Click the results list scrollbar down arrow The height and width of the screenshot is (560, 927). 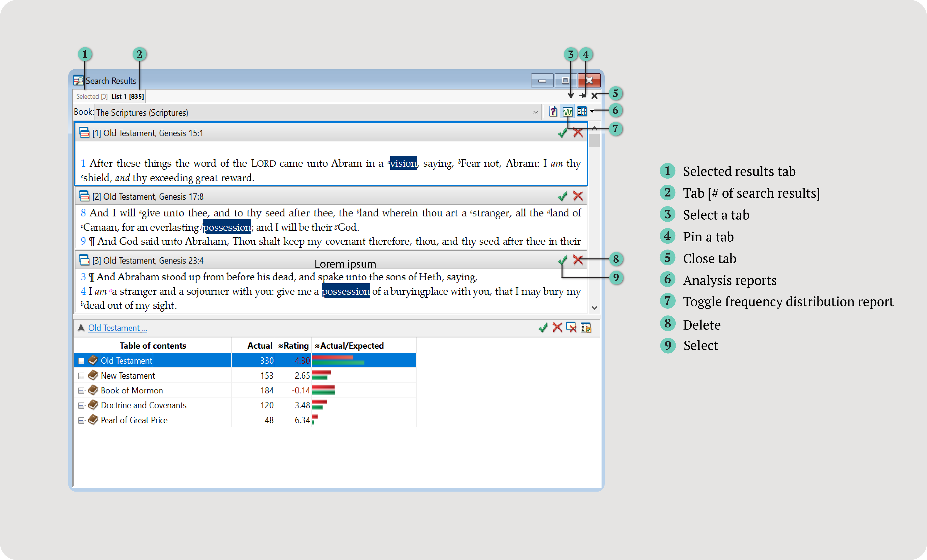[594, 308]
